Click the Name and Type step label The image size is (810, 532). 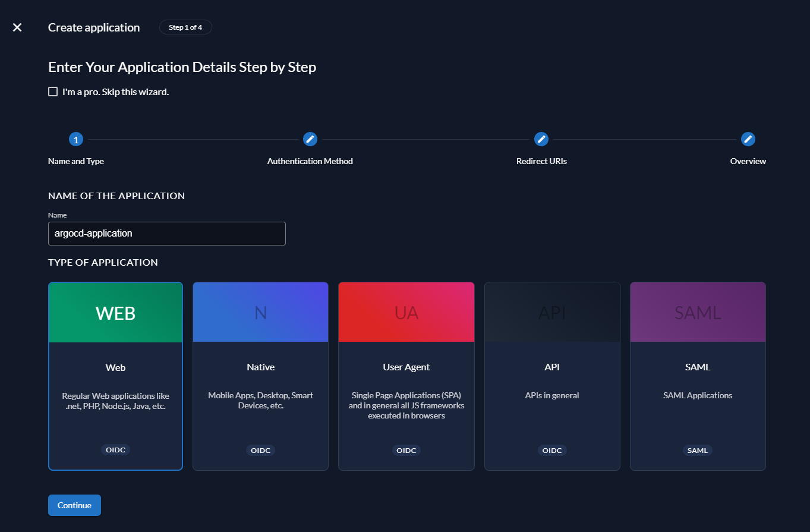[x=75, y=161]
